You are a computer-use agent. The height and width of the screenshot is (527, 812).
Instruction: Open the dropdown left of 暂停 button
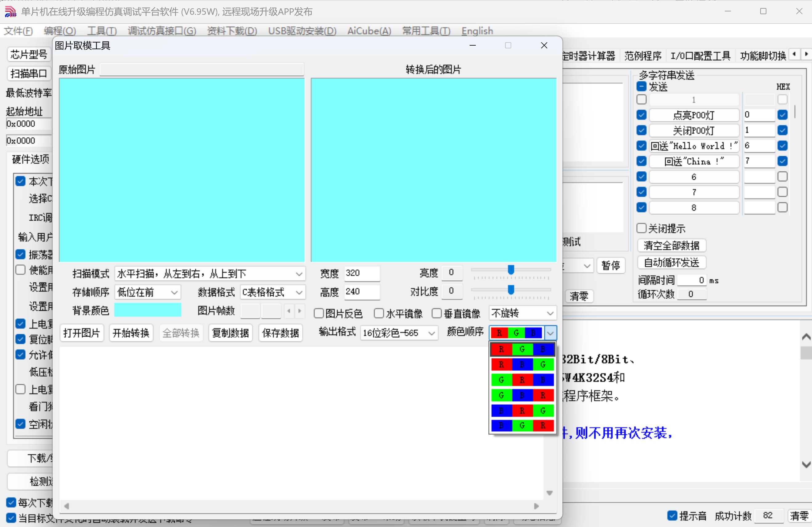[587, 265]
